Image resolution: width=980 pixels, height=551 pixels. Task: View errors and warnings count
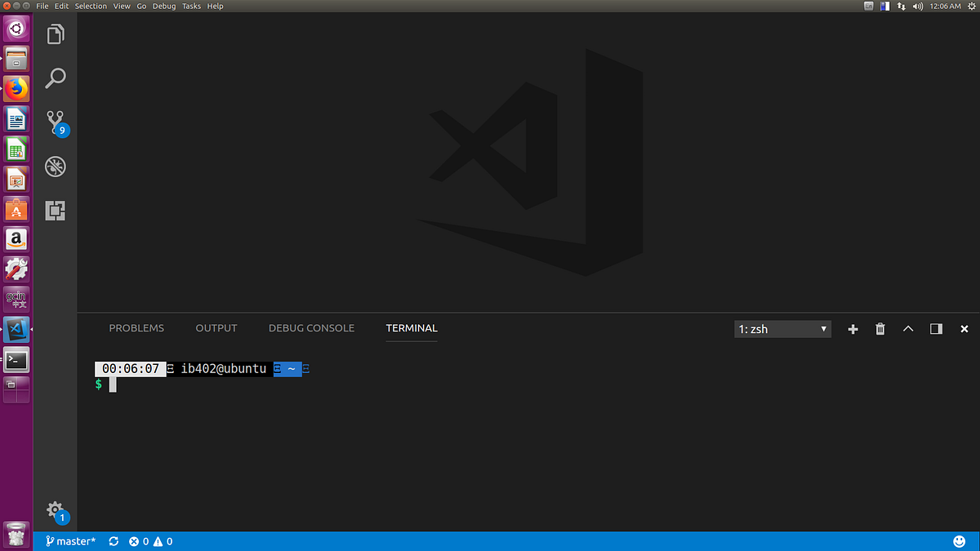pos(149,540)
